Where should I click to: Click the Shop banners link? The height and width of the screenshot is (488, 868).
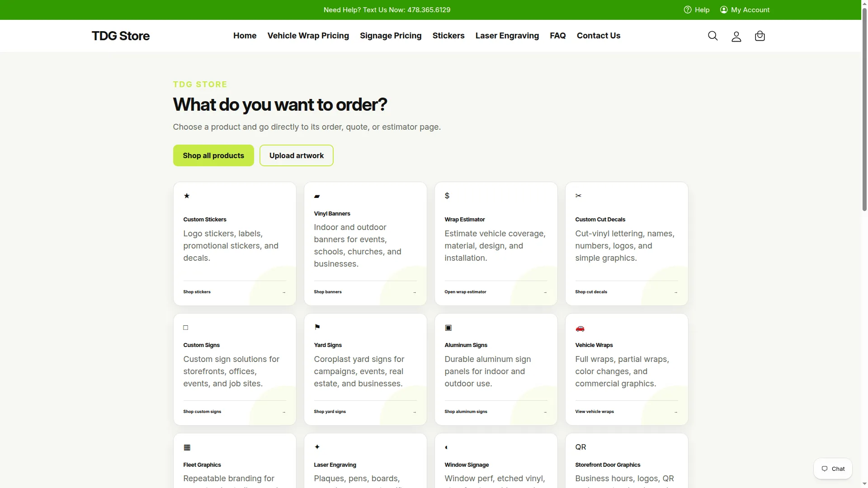click(328, 292)
